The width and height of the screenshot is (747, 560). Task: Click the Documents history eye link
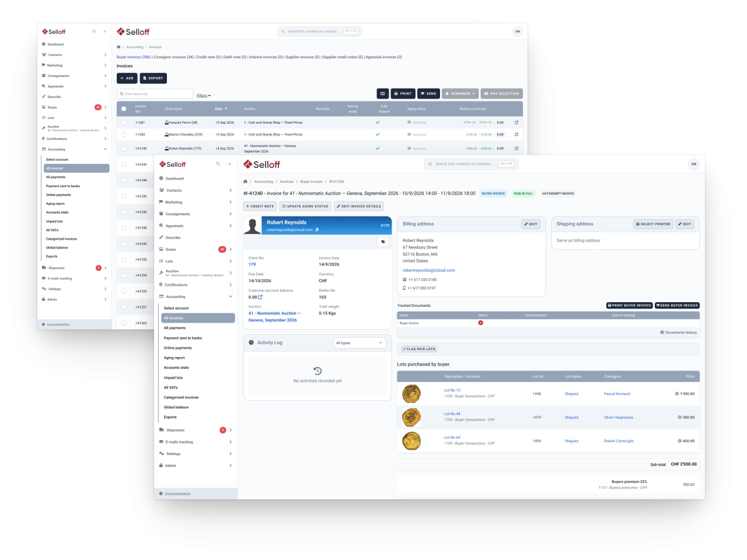point(678,332)
